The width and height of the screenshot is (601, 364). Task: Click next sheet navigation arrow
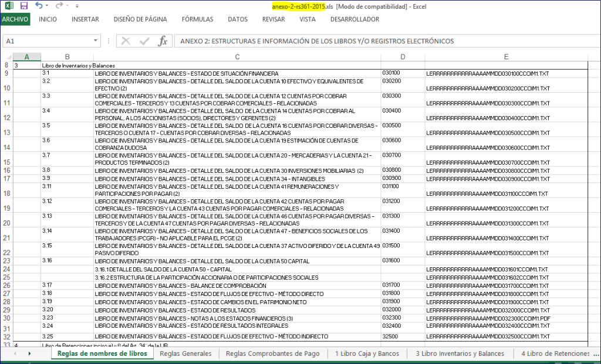click(29, 353)
